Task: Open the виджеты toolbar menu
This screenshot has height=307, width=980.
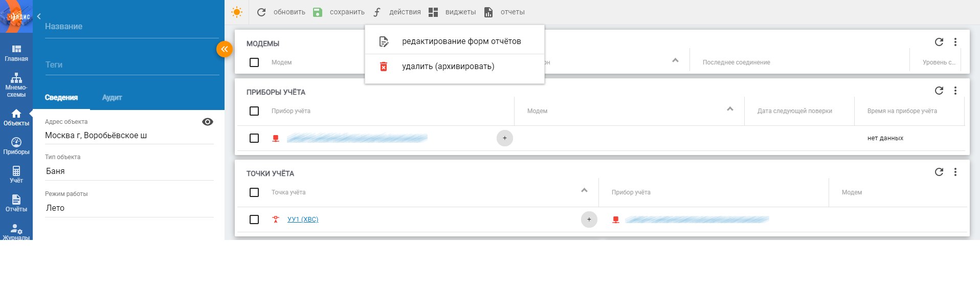Action: coord(452,12)
